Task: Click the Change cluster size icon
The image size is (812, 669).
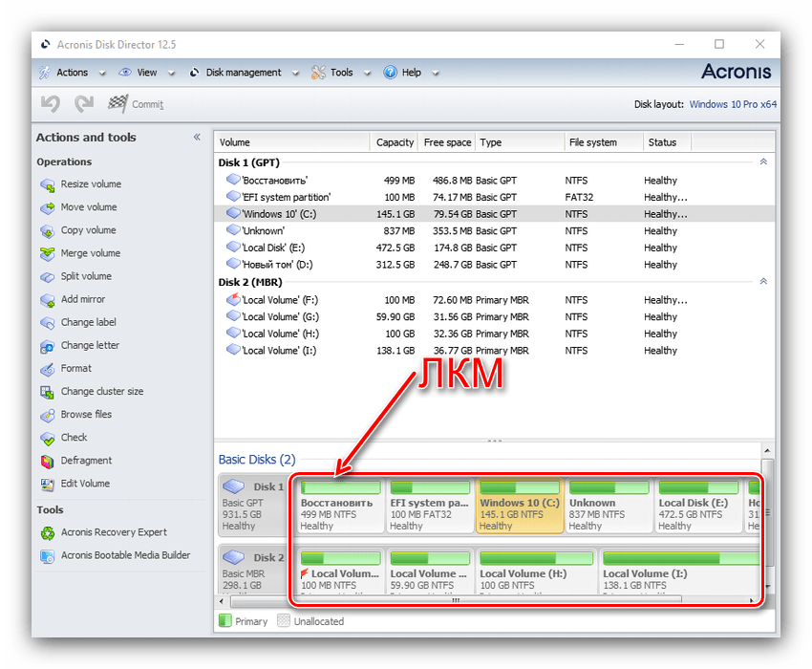Action: (48, 392)
